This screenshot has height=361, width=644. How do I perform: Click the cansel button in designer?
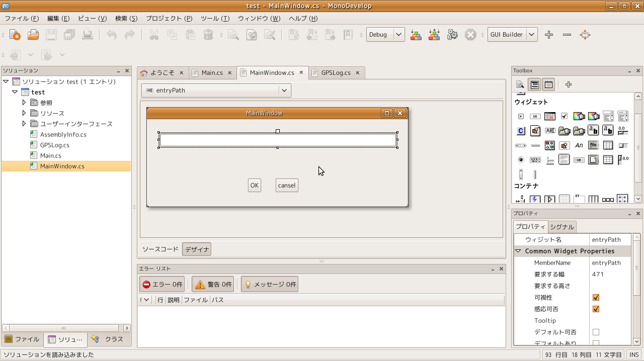[287, 186]
